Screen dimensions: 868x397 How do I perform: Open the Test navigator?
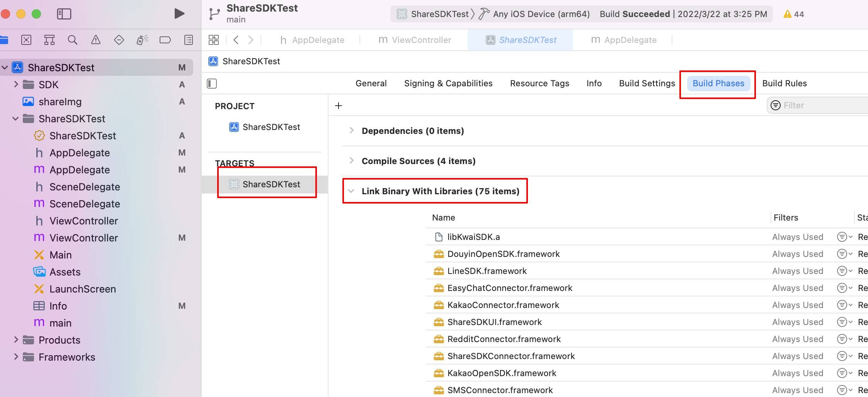click(x=119, y=39)
